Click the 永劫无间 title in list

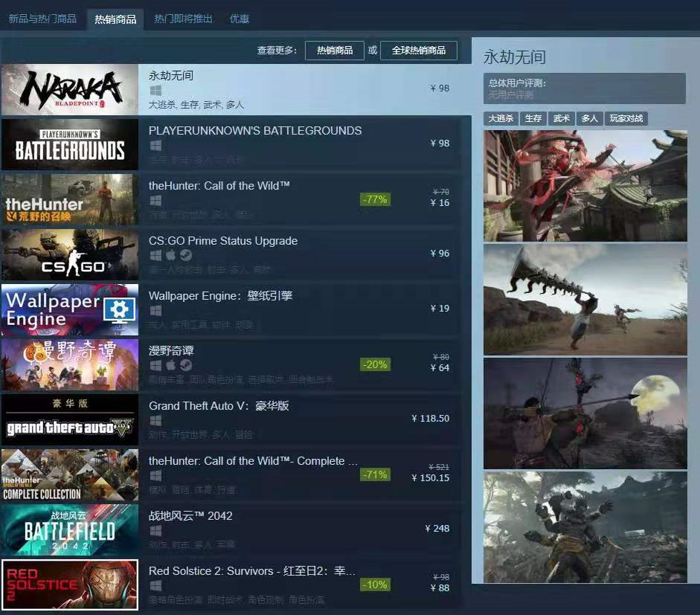click(x=171, y=75)
